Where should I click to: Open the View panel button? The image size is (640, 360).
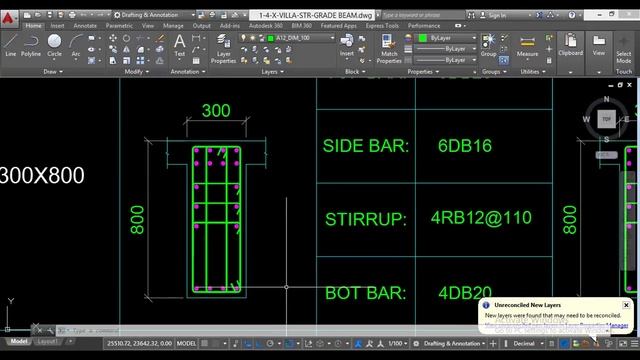[x=599, y=45]
